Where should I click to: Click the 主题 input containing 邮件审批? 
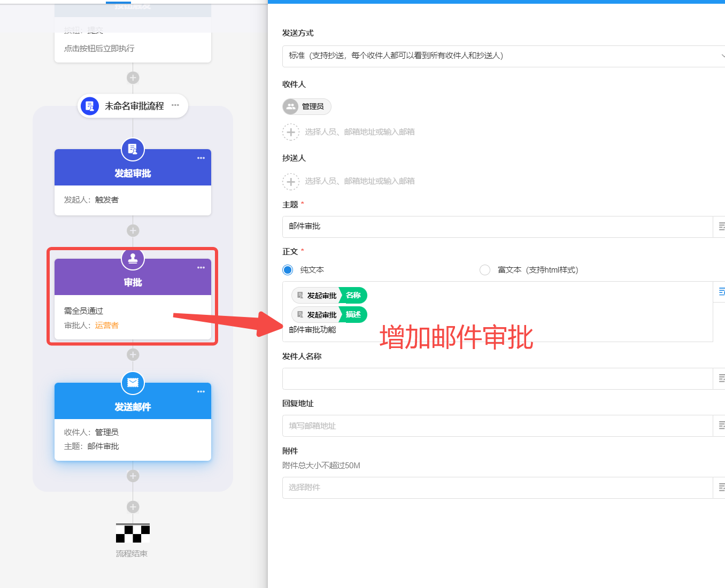click(x=498, y=227)
